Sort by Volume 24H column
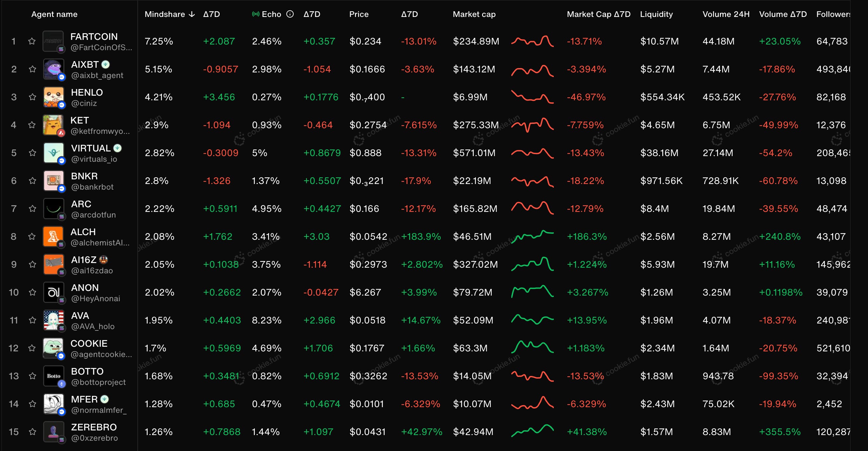 click(726, 14)
